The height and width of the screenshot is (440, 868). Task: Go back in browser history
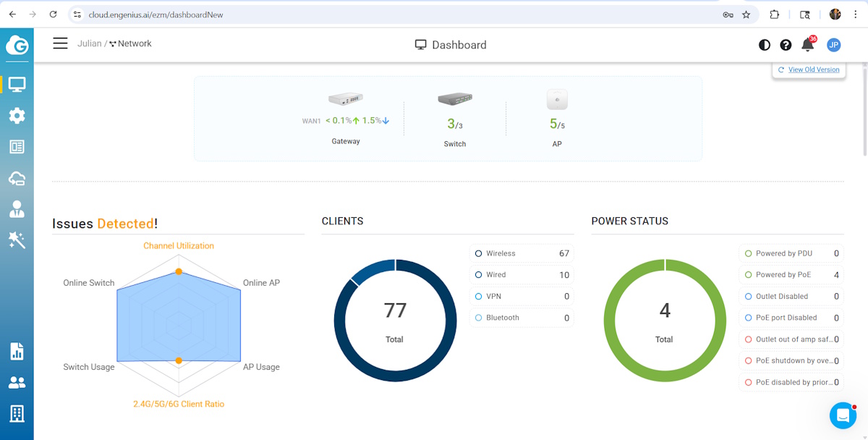pyautogui.click(x=12, y=14)
